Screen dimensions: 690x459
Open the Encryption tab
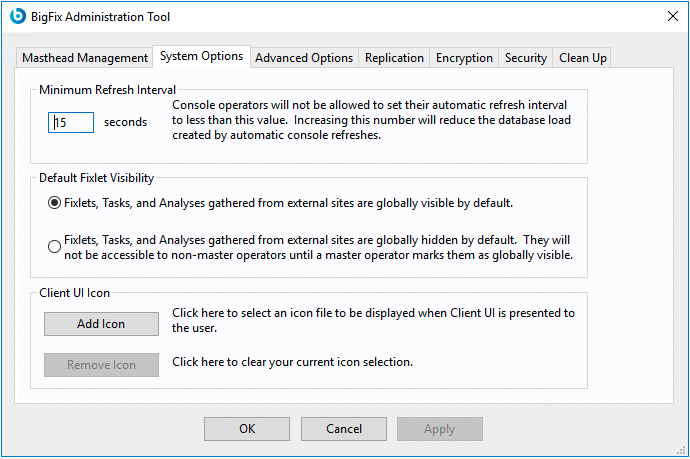click(x=464, y=58)
